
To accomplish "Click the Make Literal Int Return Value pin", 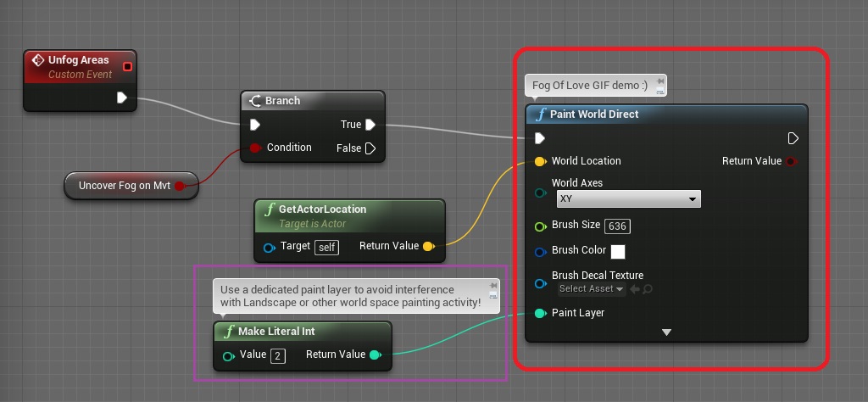I will 375,355.
